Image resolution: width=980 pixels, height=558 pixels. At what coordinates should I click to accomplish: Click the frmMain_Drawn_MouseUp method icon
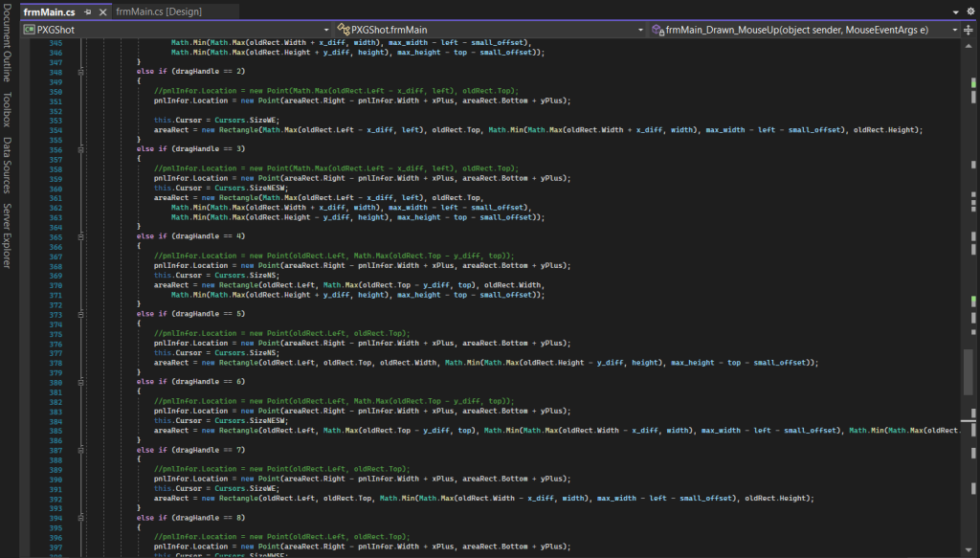click(x=657, y=30)
